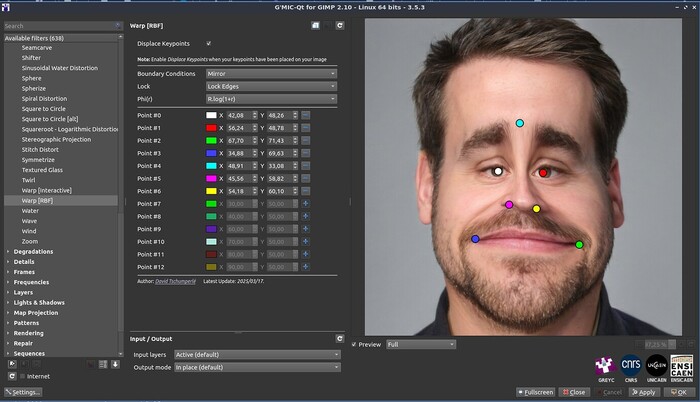Open the Boundary Conditions dropdown

(x=270, y=73)
